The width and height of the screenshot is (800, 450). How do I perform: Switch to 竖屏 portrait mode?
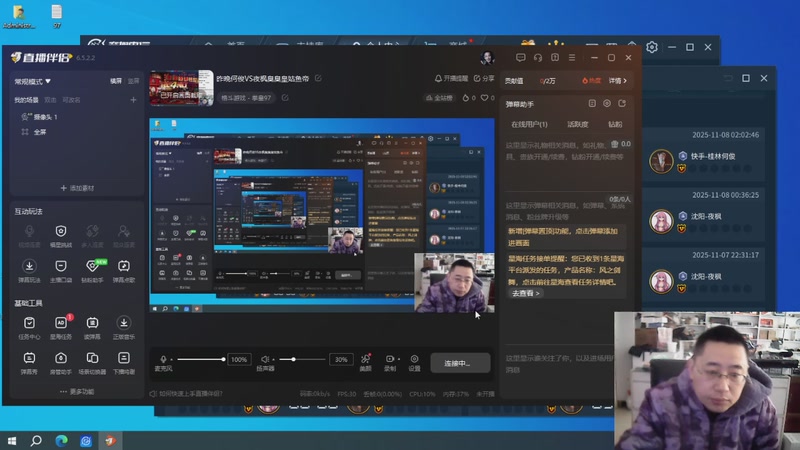click(133, 81)
